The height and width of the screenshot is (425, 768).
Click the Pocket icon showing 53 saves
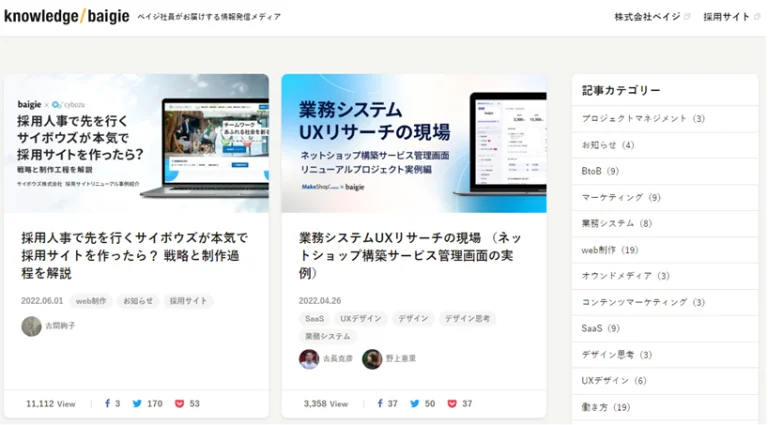(x=180, y=403)
